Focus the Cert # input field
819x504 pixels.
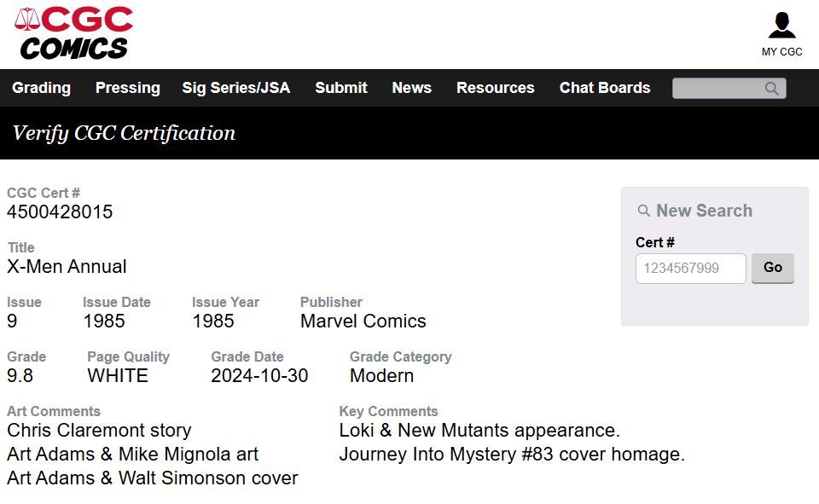coord(690,269)
